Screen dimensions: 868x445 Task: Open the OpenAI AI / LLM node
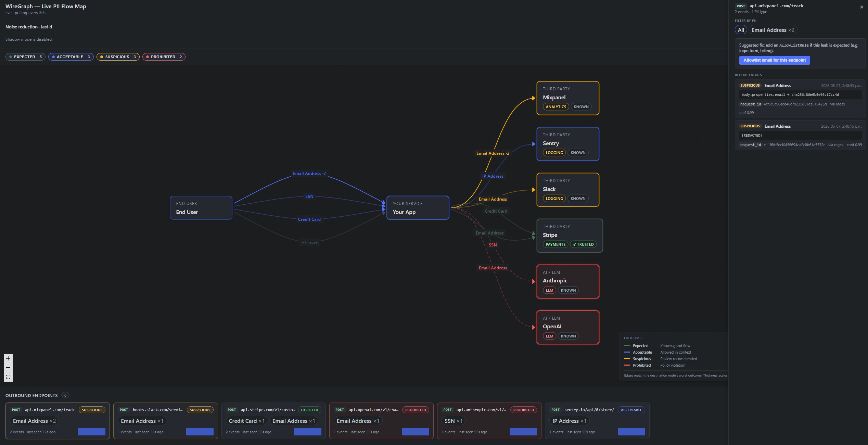(568, 328)
